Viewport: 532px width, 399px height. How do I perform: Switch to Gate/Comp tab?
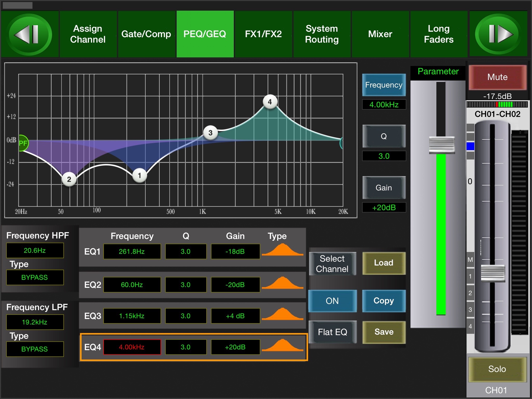(146, 34)
